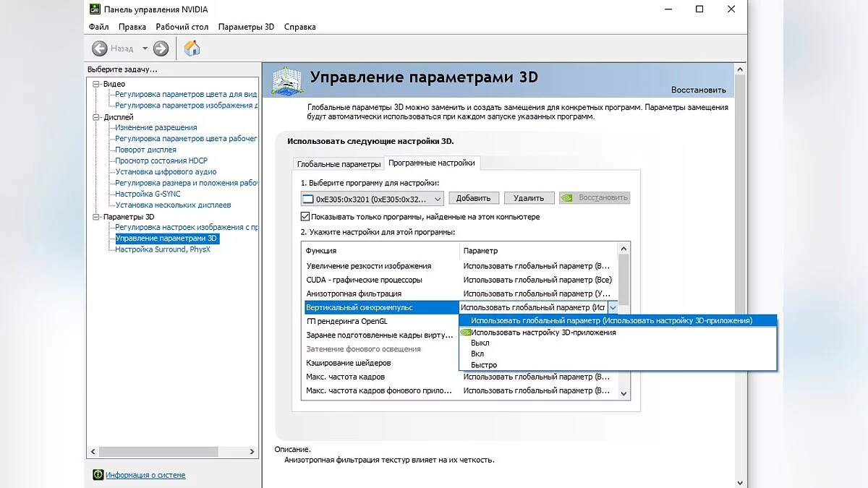Click the system information icon
868x488 pixels.
pyautogui.click(x=98, y=475)
